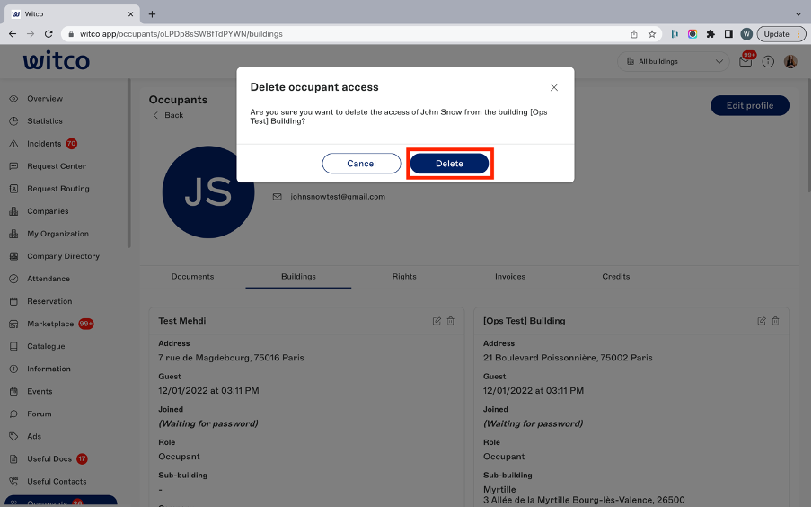Delete the Test Mehdi building access trash icon
The width and height of the screenshot is (812, 507).
pos(451,321)
